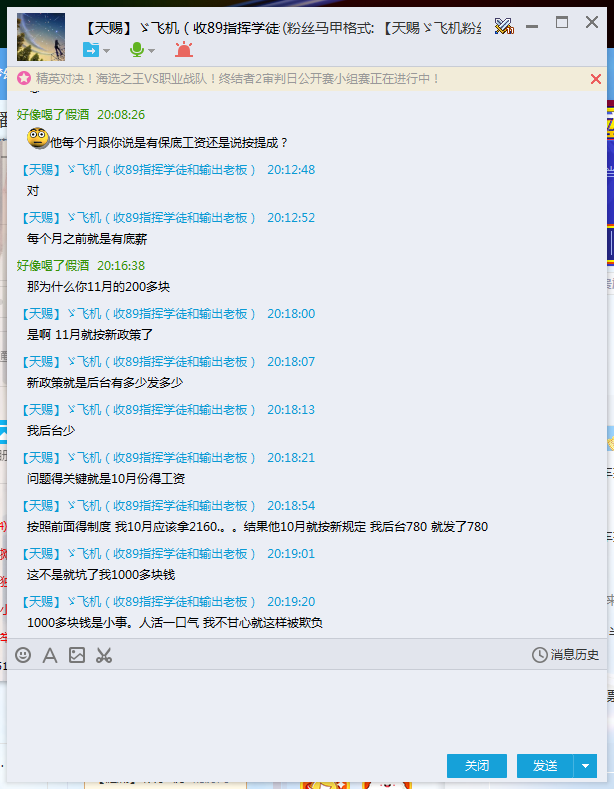The image size is (614, 789).
Task: Click the 关闭 close button
Action: 477,766
